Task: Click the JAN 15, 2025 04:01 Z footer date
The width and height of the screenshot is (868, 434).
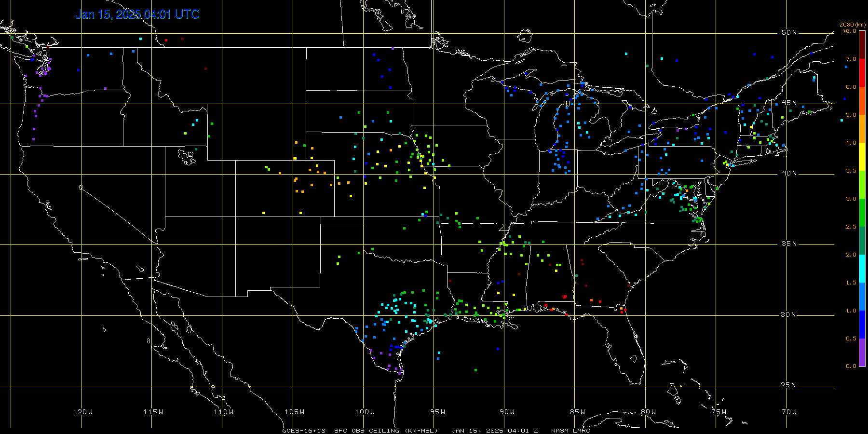Action: [495, 431]
